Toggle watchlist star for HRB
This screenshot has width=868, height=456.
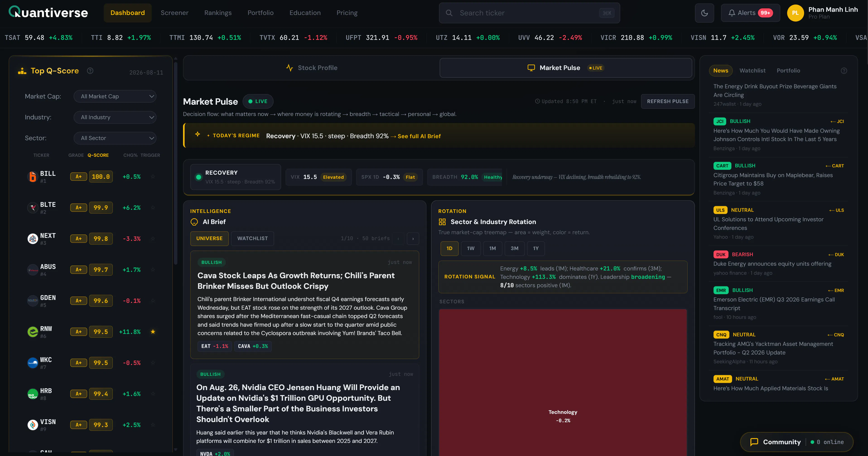pyautogui.click(x=153, y=394)
